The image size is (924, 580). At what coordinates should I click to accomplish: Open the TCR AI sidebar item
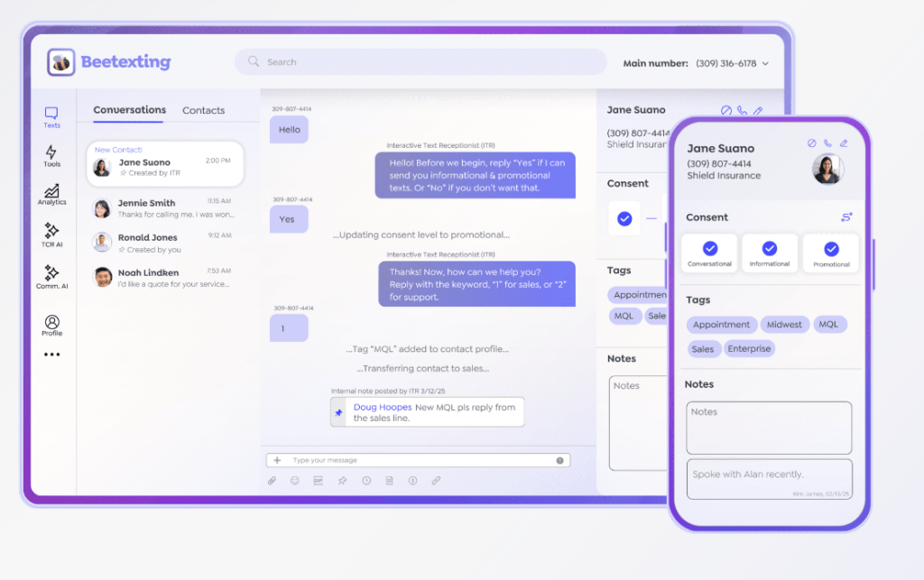click(x=51, y=235)
